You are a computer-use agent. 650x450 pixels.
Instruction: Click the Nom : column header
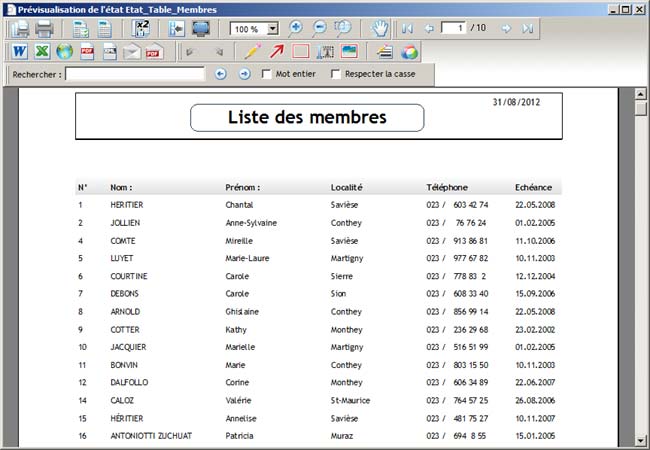pos(121,187)
